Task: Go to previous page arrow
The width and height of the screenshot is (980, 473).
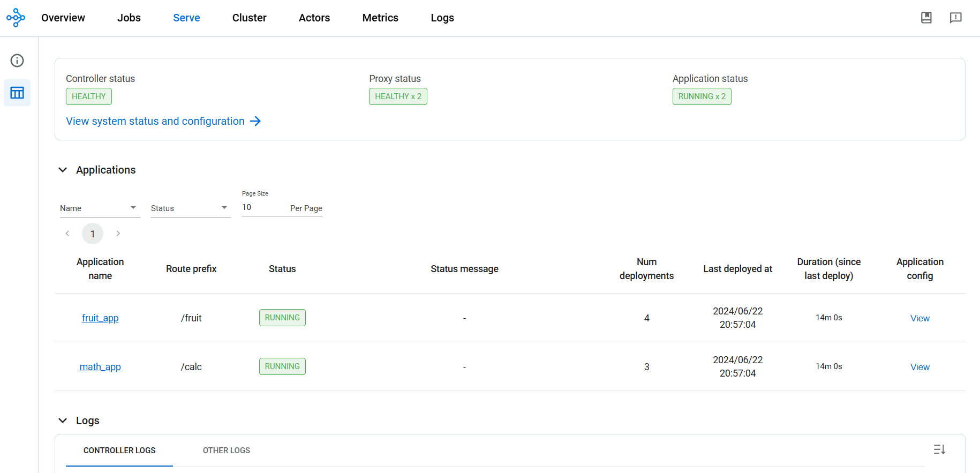Action: pos(67,234)
